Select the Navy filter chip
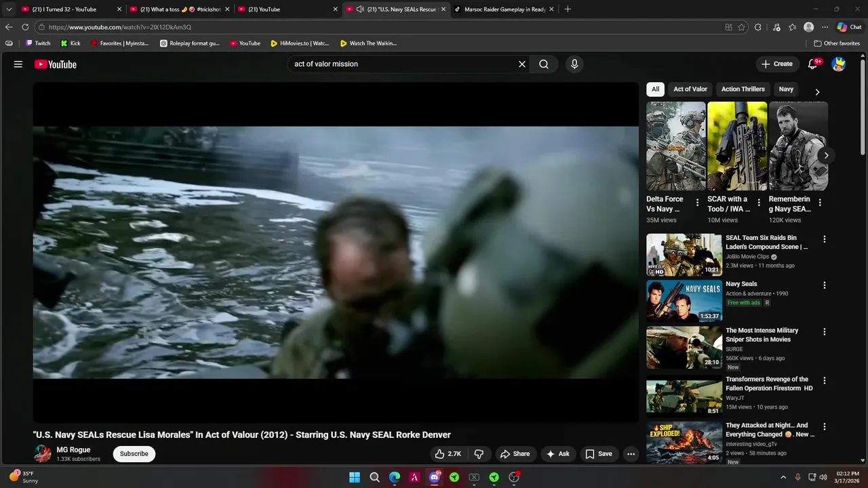Image resolution: width=868 pixels, height=488 pixels. [x=786, y=89]
